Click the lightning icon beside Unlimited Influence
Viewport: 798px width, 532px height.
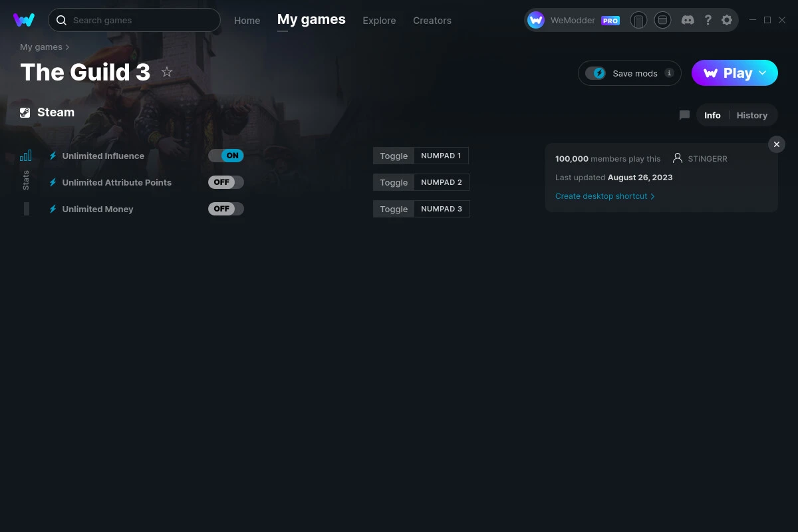point(53,156)
